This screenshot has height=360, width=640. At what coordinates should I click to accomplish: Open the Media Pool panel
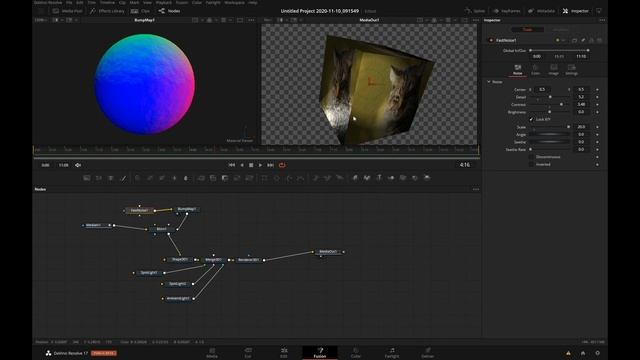(67, 11)
